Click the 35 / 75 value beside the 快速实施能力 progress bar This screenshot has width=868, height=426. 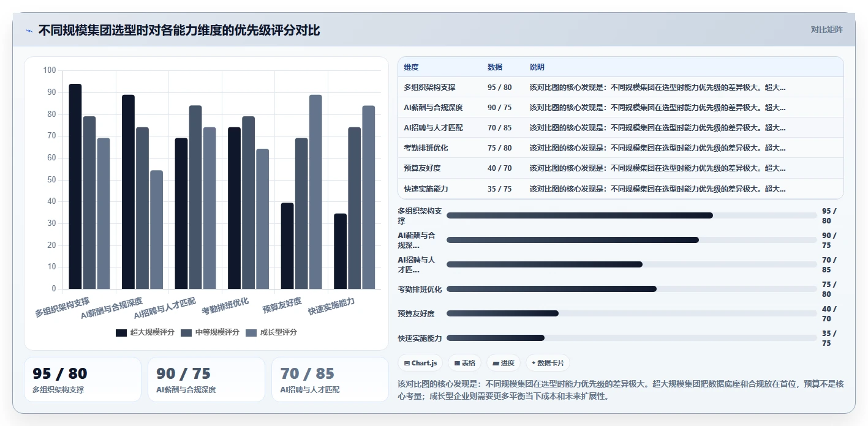(x=829, y=338)
